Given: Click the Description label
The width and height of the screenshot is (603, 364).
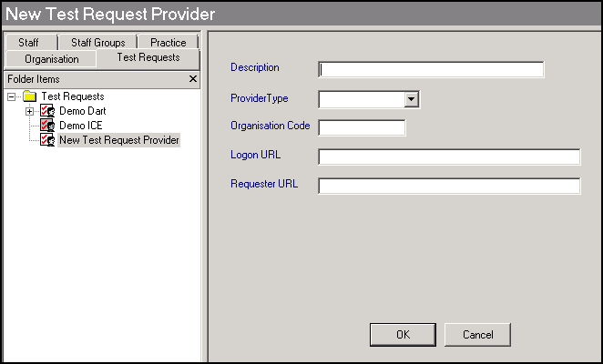Looking at the screenshot, I should (255, 67).
